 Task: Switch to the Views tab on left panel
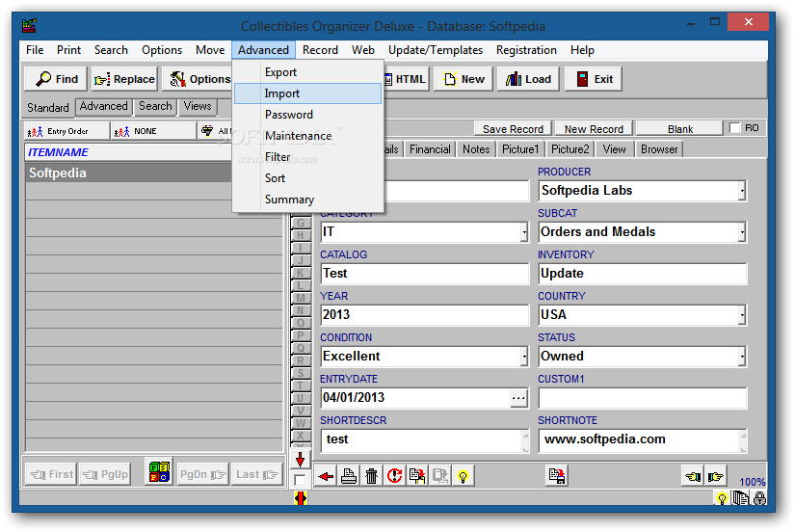198,107
